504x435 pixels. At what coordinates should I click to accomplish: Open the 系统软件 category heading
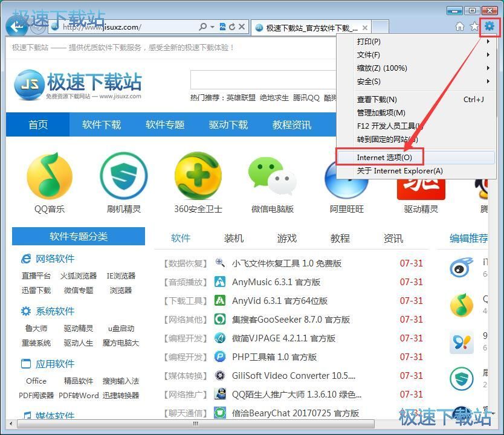[55, 311]
